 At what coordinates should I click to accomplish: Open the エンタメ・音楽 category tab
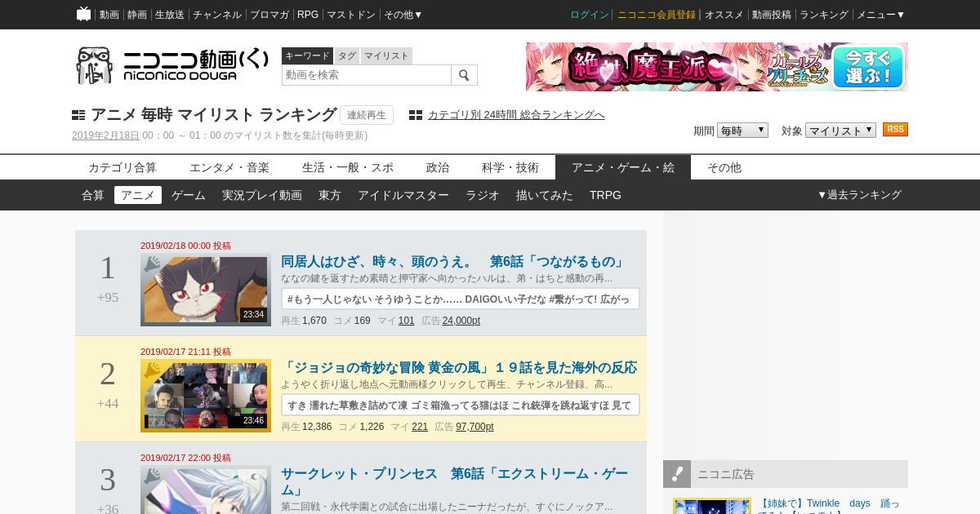coord(229,167)
